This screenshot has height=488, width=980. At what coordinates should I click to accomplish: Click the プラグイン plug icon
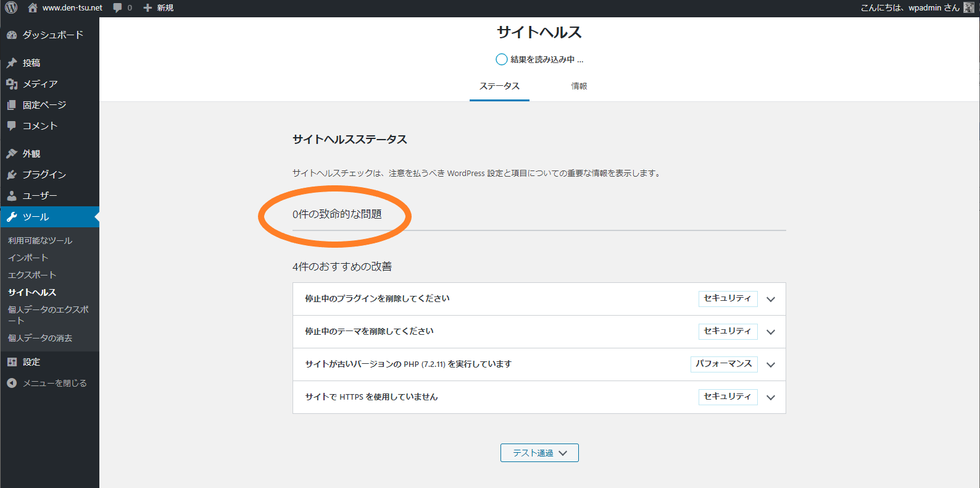click(12, 175)
